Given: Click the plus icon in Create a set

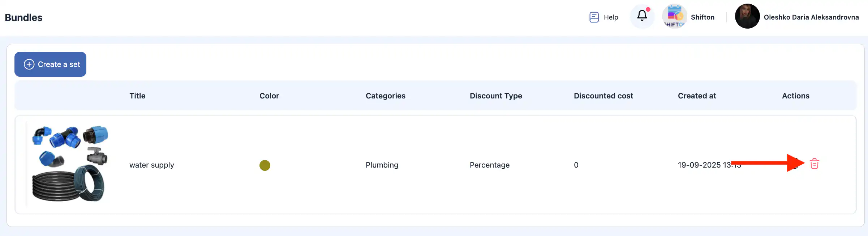Looking at the screenshot, I should tap(29, 64).
